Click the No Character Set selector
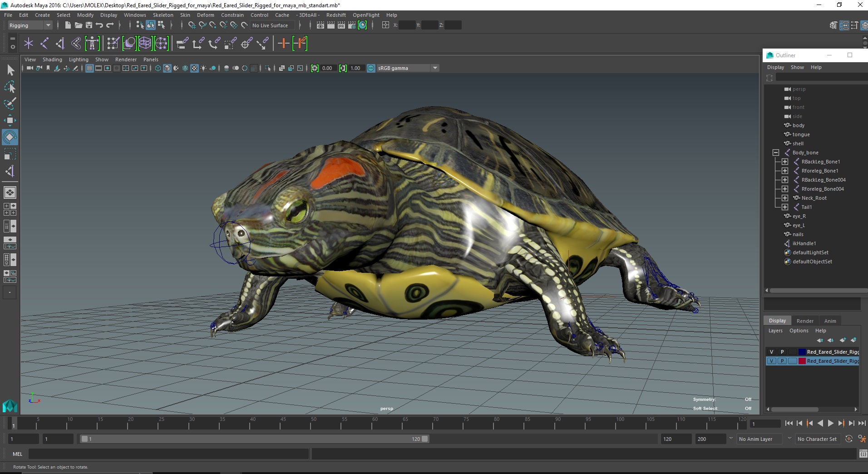 coord(817,439)
